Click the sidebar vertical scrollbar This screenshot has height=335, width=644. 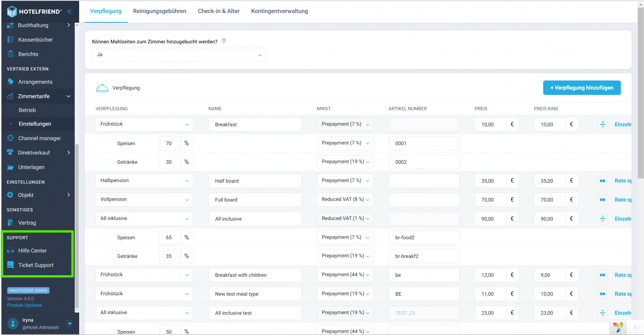[76, 226]
